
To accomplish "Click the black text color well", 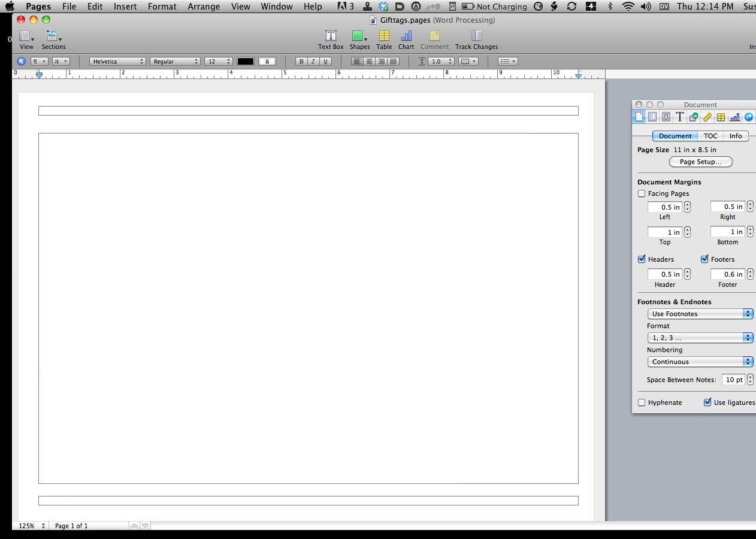I will click(246, 61).
